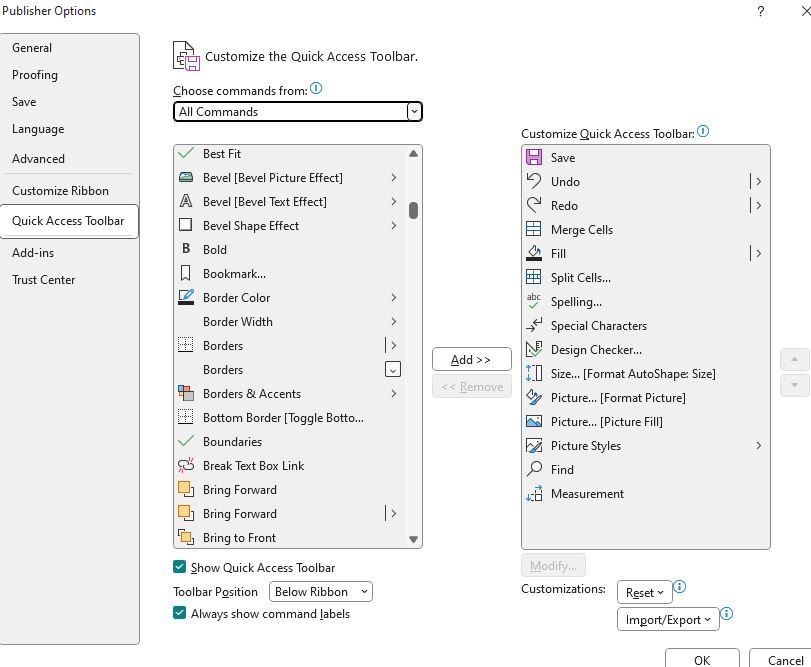Screen dimensions: 811x667
Task: Click the Move Up arrow button
Action: click(794, 359)
